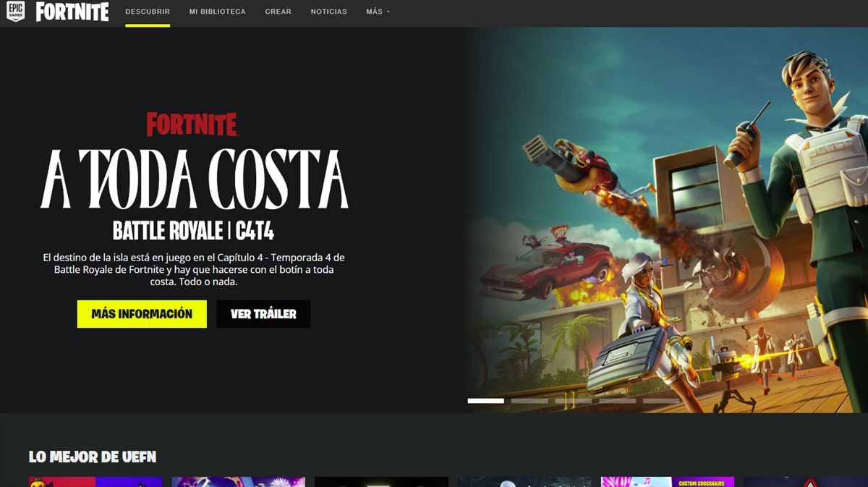Click the Fortnite logo in header
This screenshot has height=487, width=868.
pos(72,12)
